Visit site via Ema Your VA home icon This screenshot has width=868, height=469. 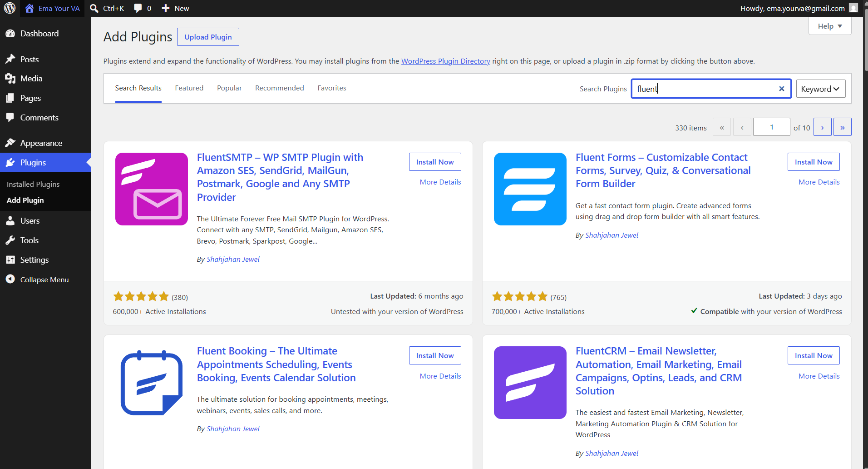pyautogui.click(x=30, y=8)
